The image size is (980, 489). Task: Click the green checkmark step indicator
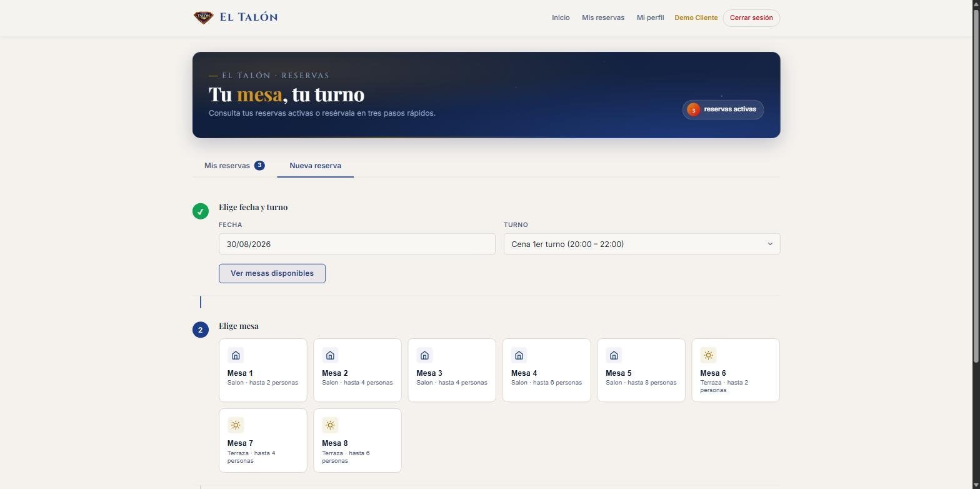[x=201, y=211]
